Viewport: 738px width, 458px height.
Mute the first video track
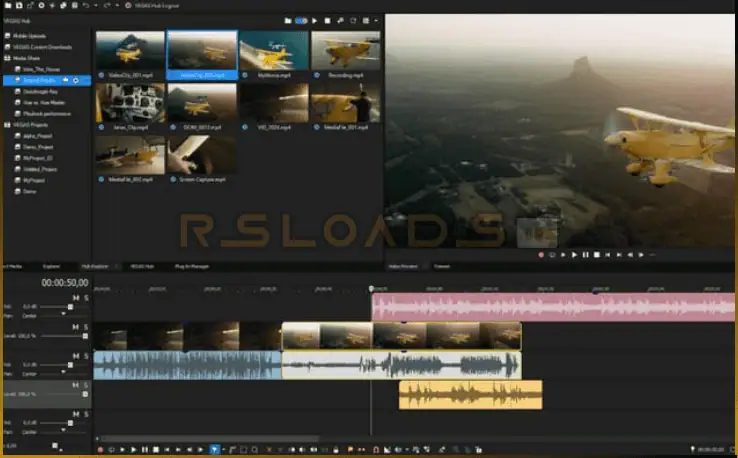pyautogui.click(x=76, y=327)
